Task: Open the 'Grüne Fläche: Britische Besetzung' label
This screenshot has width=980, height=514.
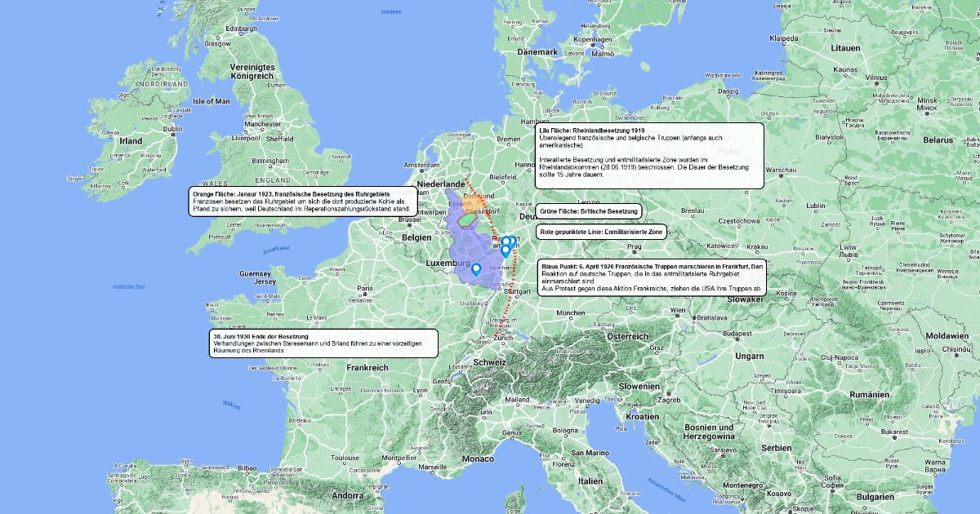Action: [589, 211]
